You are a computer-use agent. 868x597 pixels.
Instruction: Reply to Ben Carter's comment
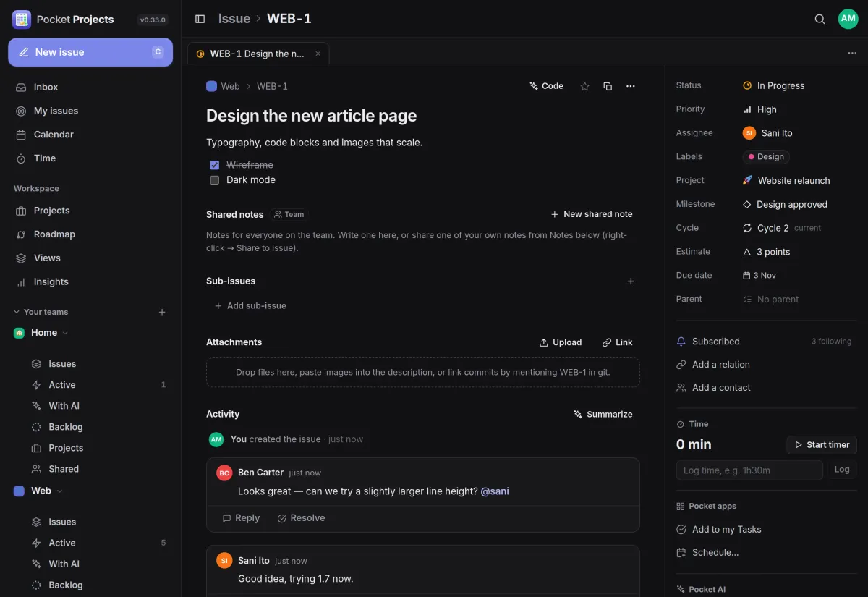241,518
